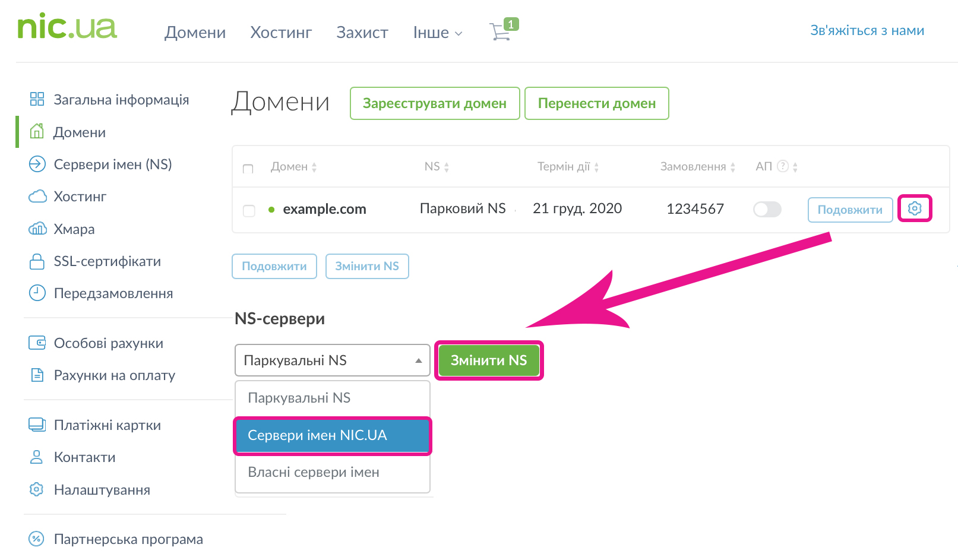Open Платіжні картки in the sidebar
958x560 pixels.
pyautogui.click(x=107, y=425)
